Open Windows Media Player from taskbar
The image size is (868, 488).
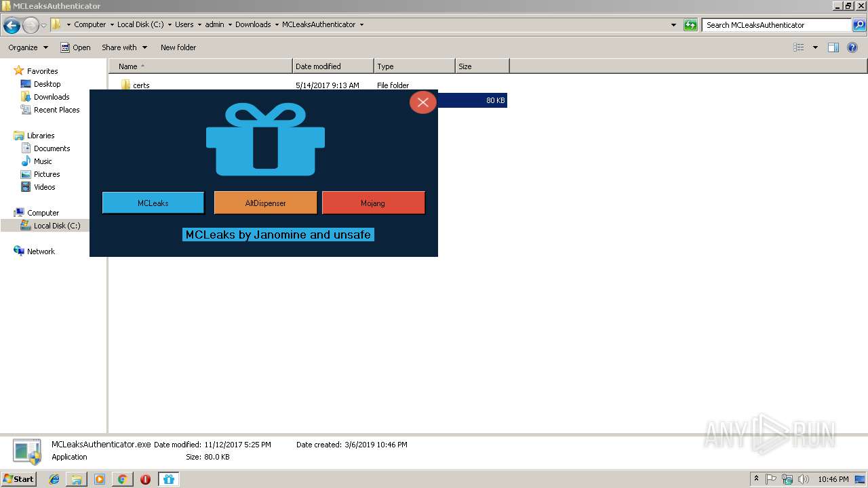coord(100,479)
